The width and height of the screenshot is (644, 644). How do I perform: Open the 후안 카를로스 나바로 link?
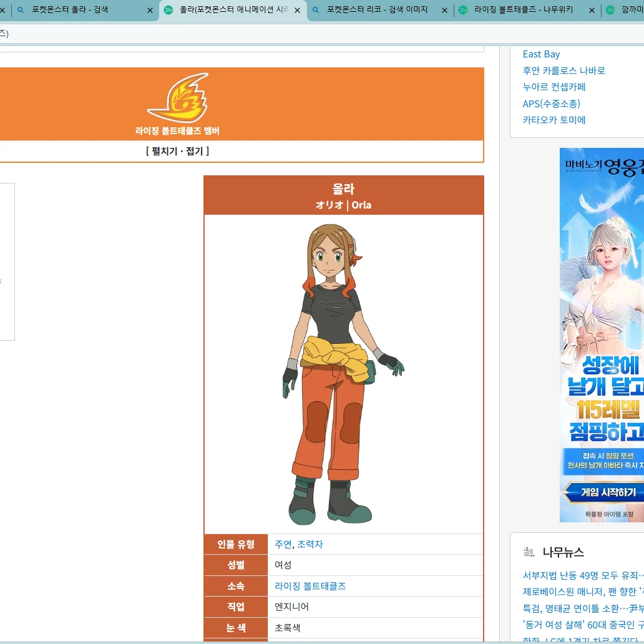tap(564, 71)
